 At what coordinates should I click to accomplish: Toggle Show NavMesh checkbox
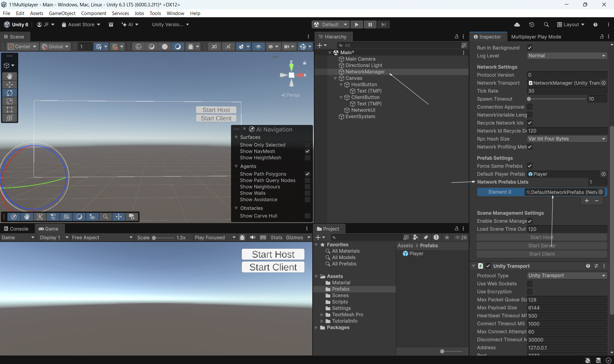307,151
